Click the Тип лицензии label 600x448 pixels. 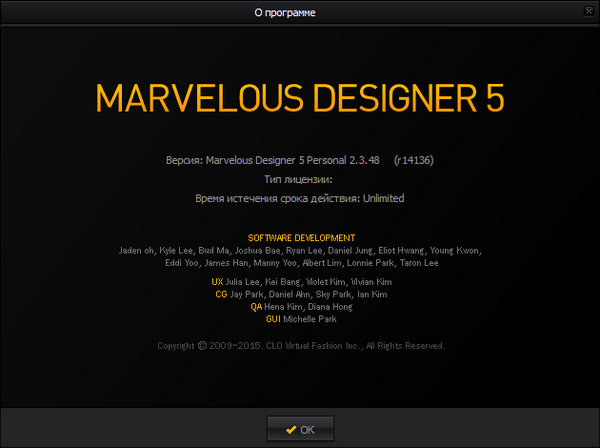click(298, 179)
